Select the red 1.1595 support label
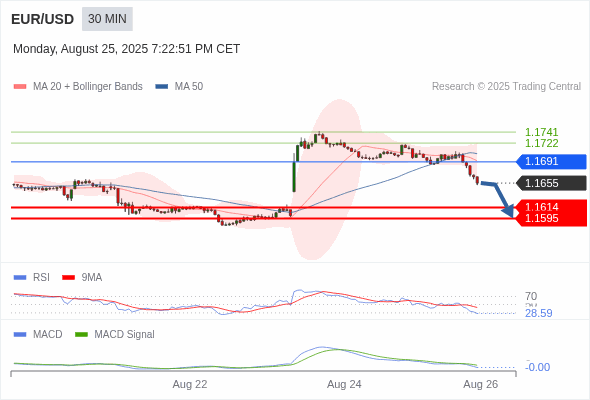This screenshot has height=400, width=590. pos(541,218)
